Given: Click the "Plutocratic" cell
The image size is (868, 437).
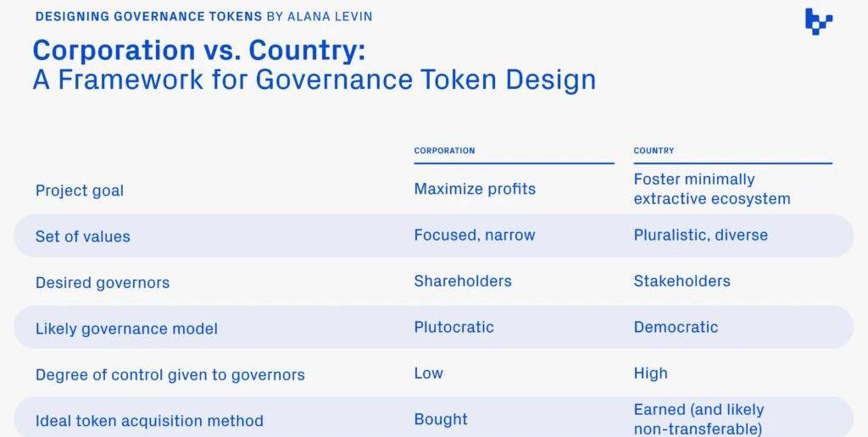Looking at the screenshot, I should [453, 327].
